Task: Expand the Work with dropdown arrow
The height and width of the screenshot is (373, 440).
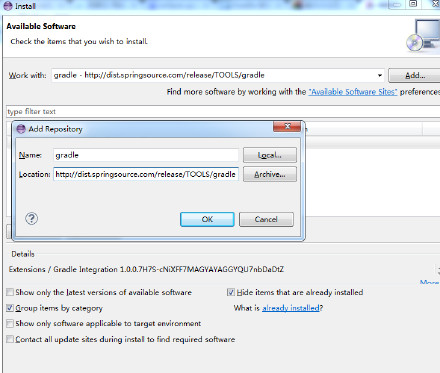Action: coord(380,75)
